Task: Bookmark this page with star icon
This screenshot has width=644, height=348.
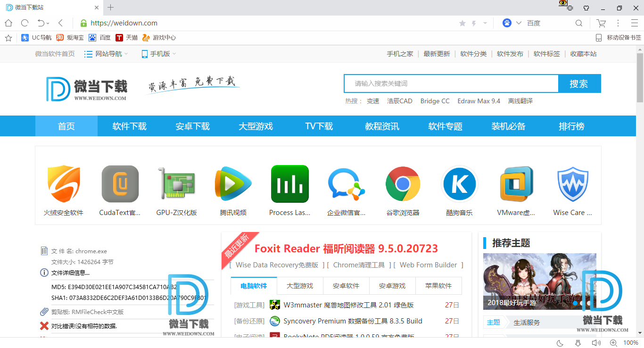Action: coord(462,23)
